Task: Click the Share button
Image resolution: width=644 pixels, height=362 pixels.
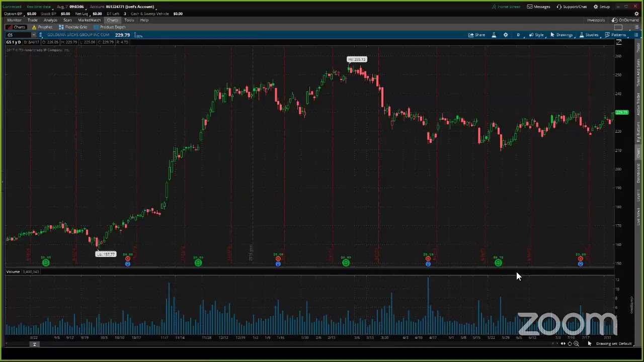Action: [476, 35]
